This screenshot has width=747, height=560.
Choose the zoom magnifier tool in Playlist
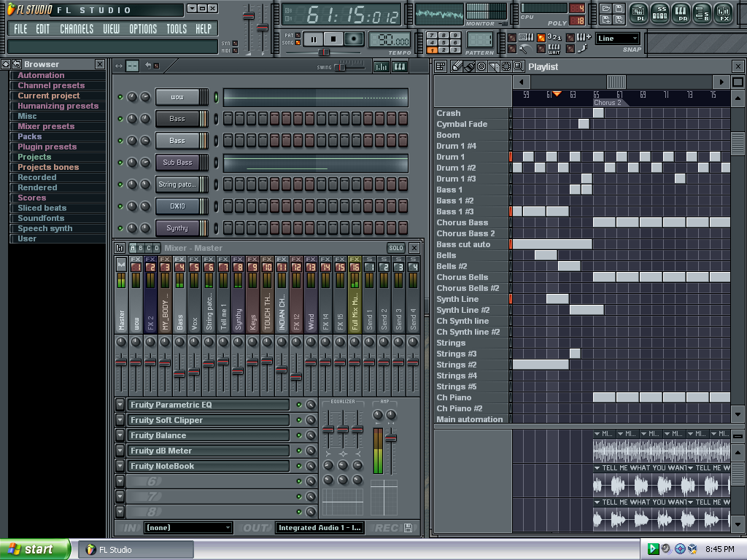[x=519, y=66]
